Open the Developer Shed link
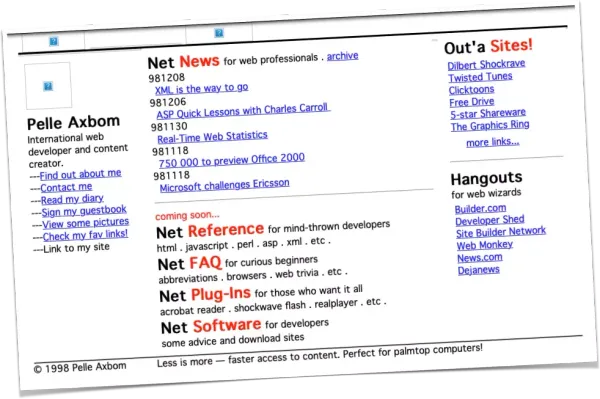This screenshot has width=600, height=399. tap(490, 220)
